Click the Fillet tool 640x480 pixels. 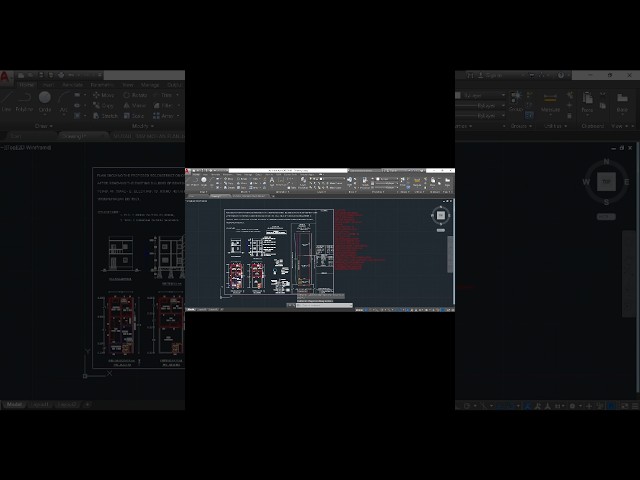[163, 105]
